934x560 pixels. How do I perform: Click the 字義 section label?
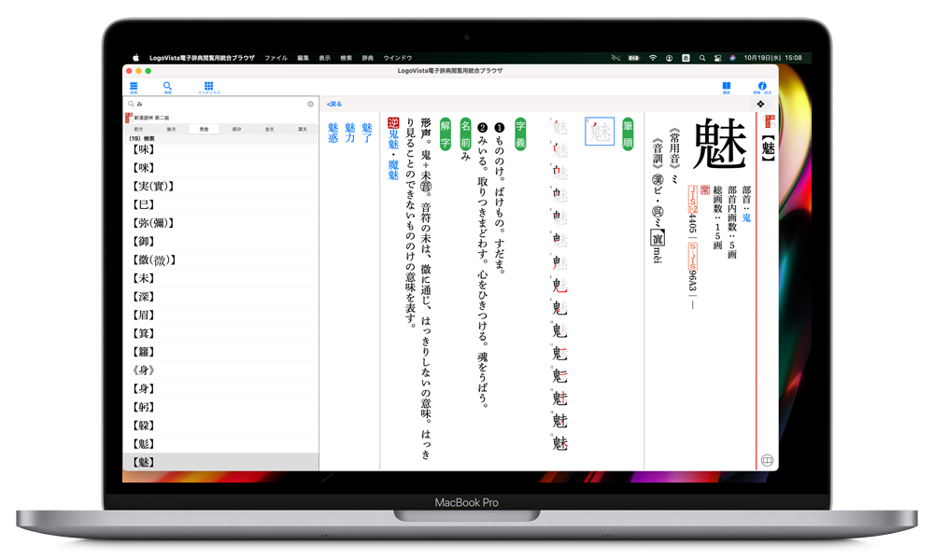(x=520, y=133)
